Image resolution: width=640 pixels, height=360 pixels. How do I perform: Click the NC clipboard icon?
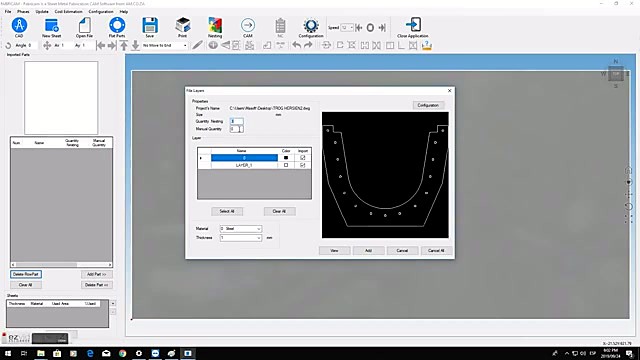[x=280, y=26]
